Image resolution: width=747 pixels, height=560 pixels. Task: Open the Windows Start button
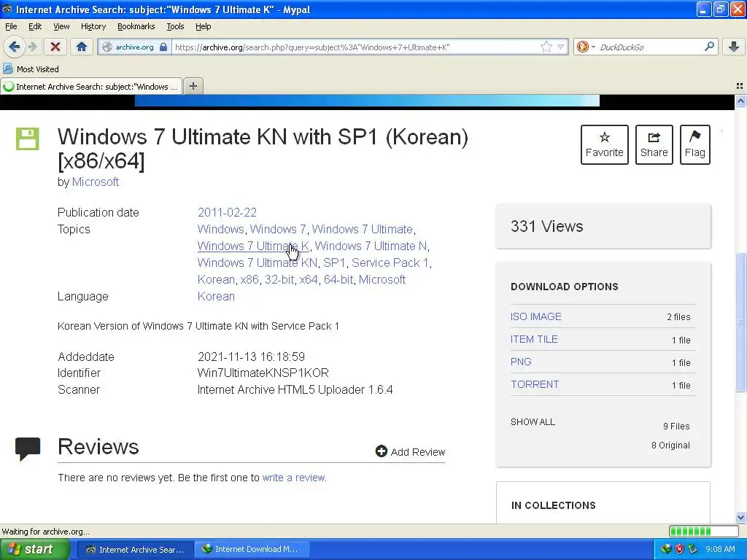[x=34, y=550]
